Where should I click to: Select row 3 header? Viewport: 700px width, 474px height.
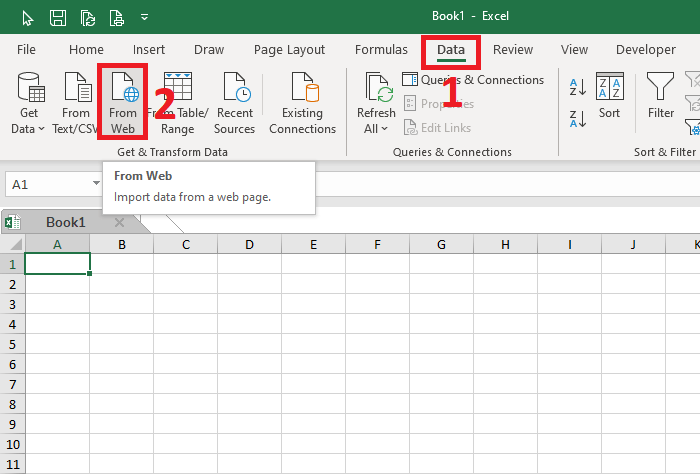(x=12, y=304)
